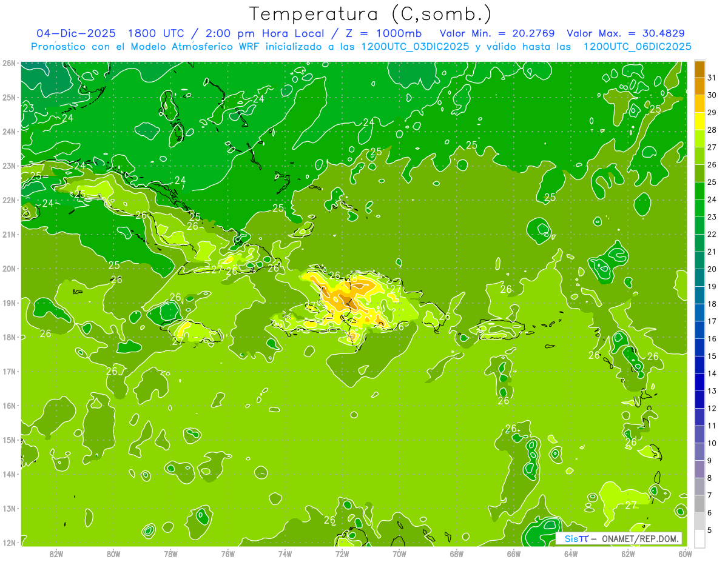Click the '27' contour label near 13N 62W
The height and width of the screenshot is (562, 728).
coord(631,506)
